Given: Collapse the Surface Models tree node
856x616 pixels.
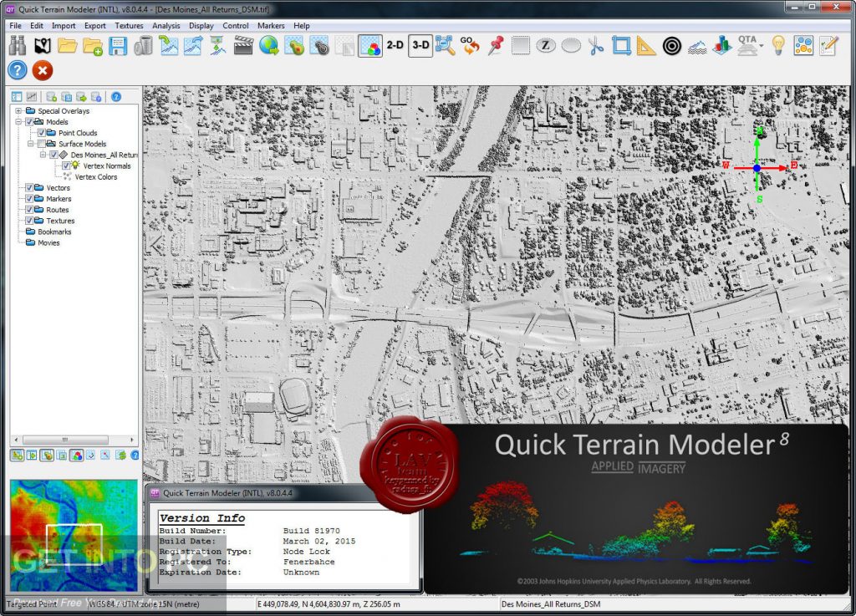Looking at the screenshot, I should click(x=31, y=144).
